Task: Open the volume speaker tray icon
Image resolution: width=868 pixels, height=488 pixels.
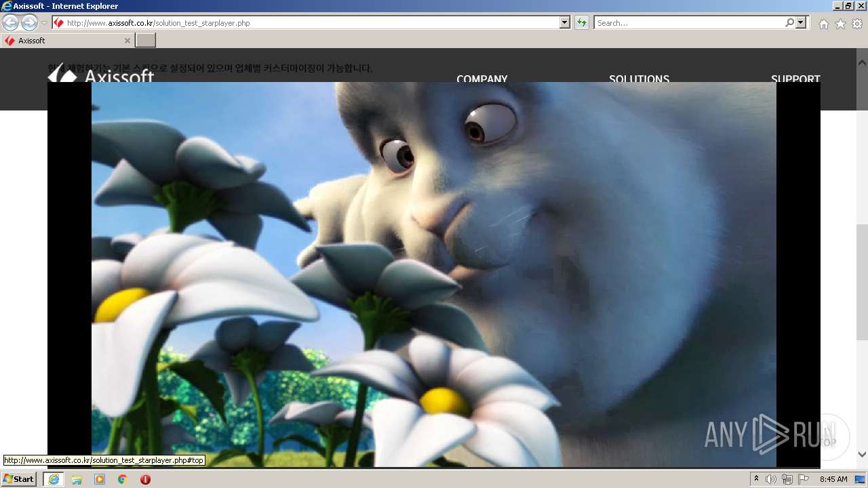Action: tap(771, 479)
